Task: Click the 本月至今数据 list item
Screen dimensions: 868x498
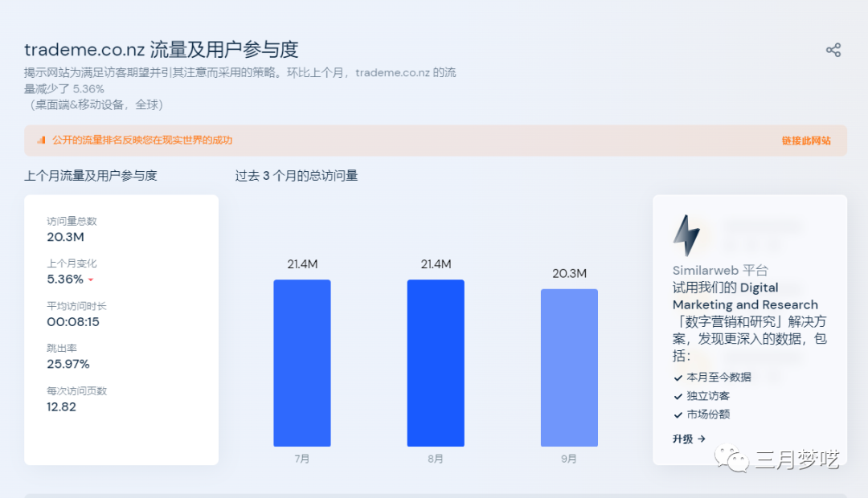Action: [719, 378]
